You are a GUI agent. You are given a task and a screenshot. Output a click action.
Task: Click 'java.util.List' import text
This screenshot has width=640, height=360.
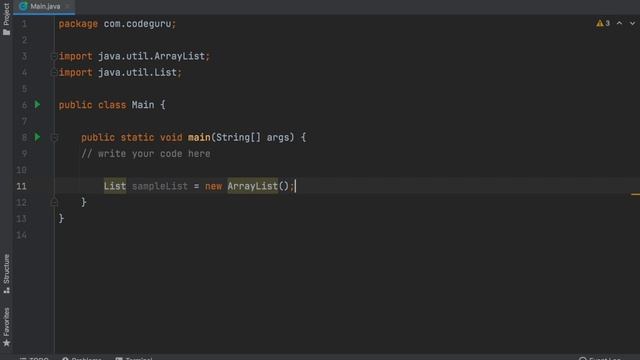point(137,72)
